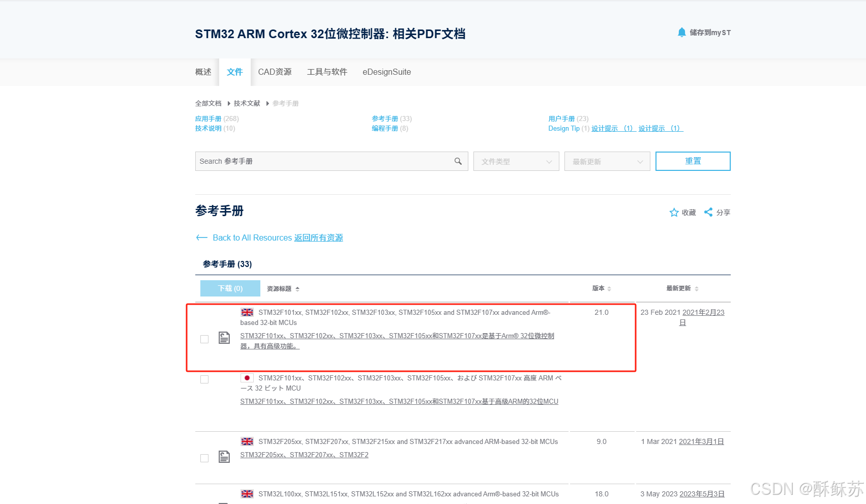Open the 技术说明 category link
The height and width of the screenshot is (504, 866).
(208, 128)
